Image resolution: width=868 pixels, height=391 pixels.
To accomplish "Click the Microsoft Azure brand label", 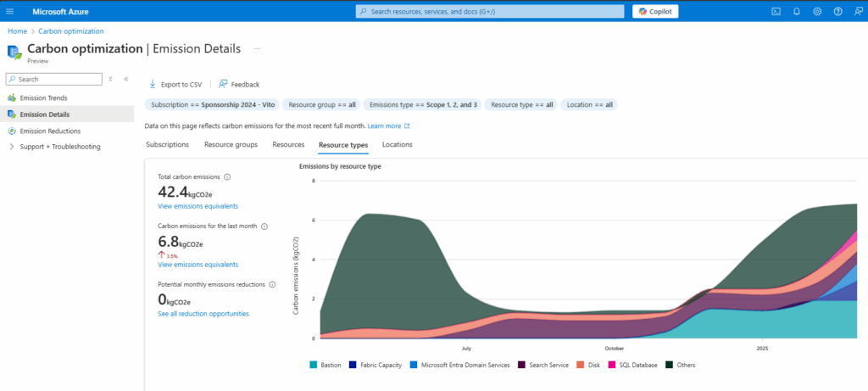I will pos(60,12).
